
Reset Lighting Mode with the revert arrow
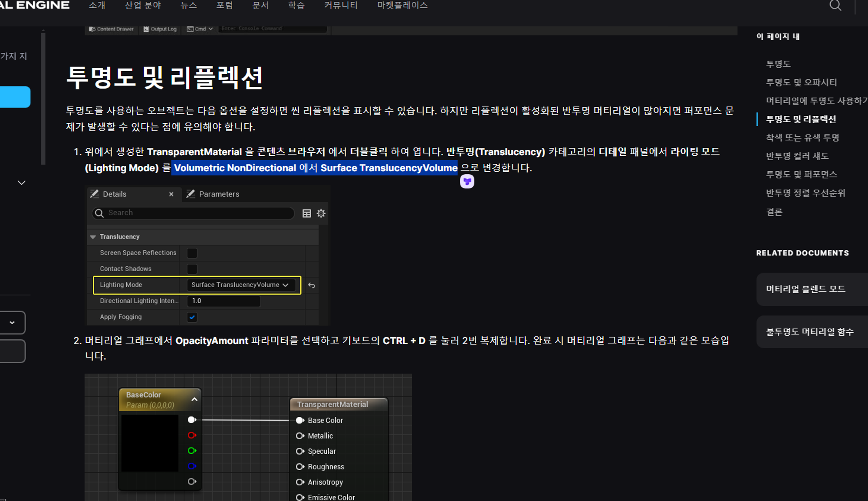[x=312, y=285]
